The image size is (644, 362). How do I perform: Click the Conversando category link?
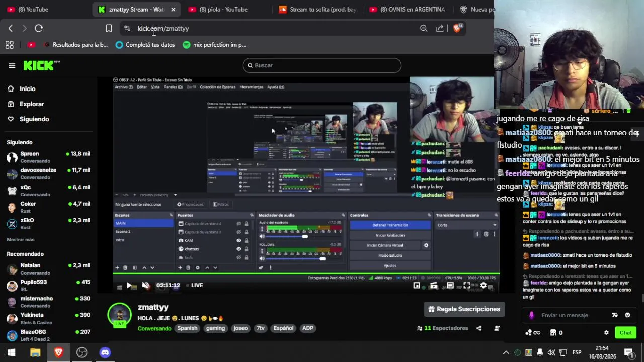tap(154, 328)
